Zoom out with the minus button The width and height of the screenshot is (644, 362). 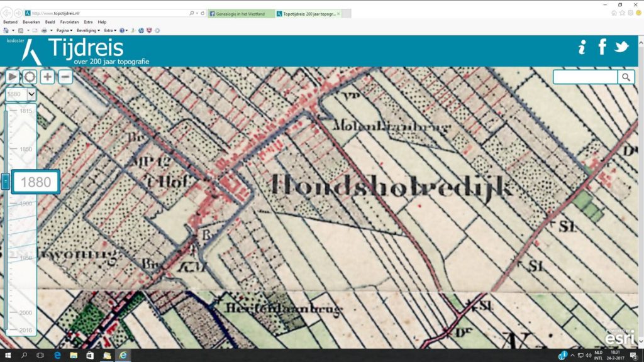coord(65,77)
